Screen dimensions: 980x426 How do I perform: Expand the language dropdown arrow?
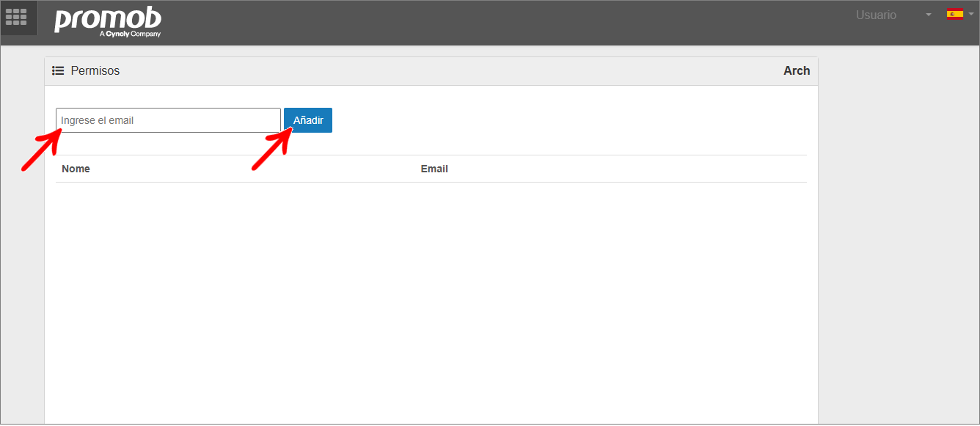tap(971, 14)
